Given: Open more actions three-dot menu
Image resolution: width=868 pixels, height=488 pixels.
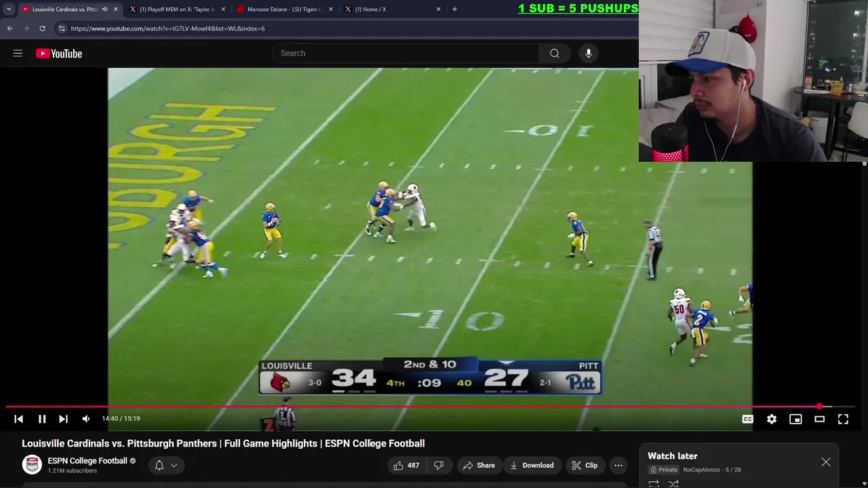Looking at the screenshot, I should pyautogui.click(x=618, y=466).
